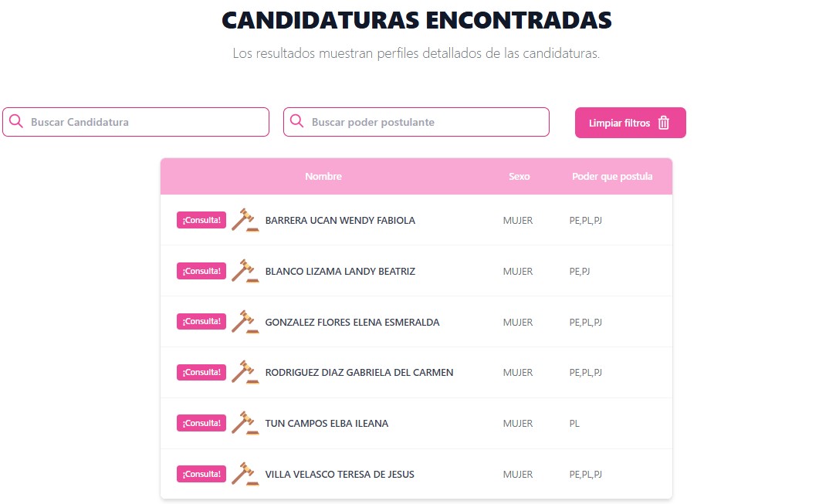Click gavel icon beside Barrera Ucan Wendy Fabiola
The width and height of the screenshot is (819, 504).
coord(245,220)
